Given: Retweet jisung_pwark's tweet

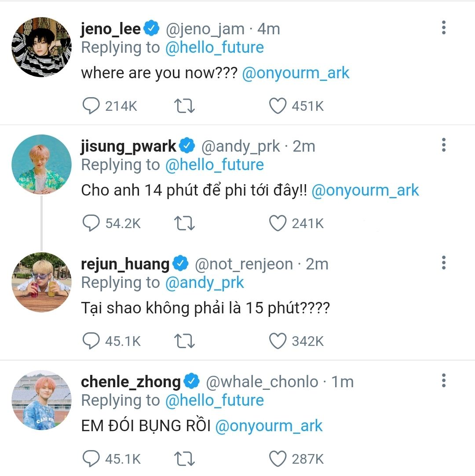Looking at the screenshot, I should tap(185, 224).
